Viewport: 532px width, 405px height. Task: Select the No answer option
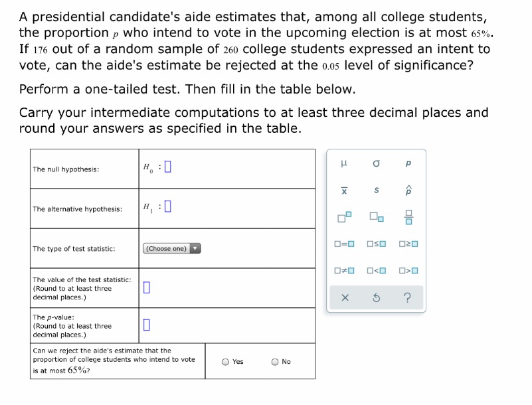(x=274, y=361)
